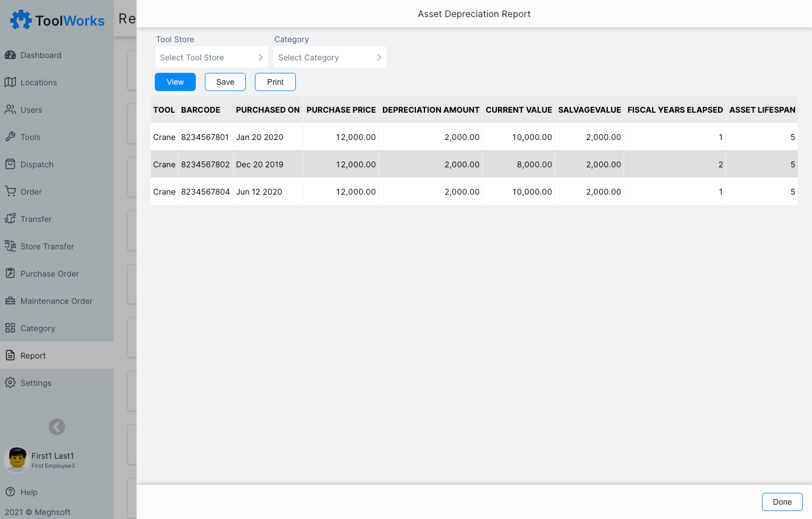Image resolution: width=812 pixels, height=519 pixels.
Task: Click the Tools wrench icon
Action: point(11,137)
